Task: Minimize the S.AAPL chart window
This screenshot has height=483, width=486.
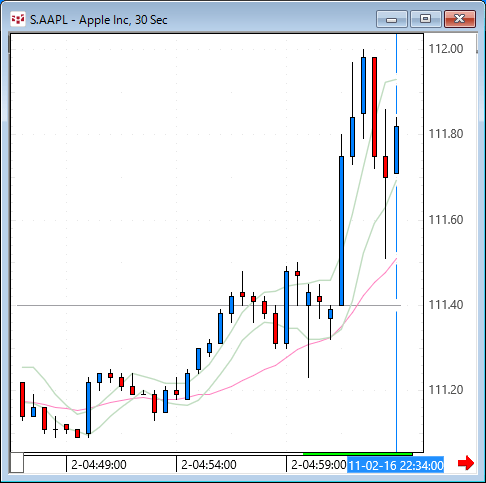Action: (391, 19)
